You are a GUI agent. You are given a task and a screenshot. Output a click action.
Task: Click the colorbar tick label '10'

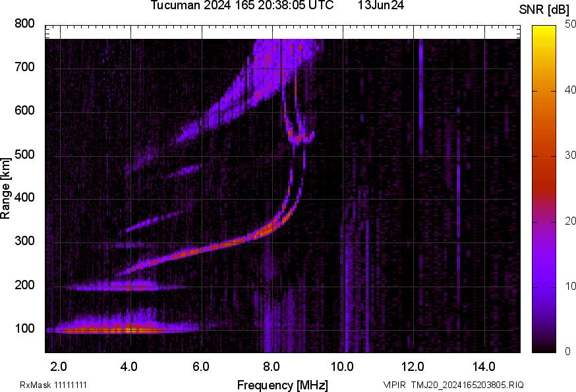point(570,286)
